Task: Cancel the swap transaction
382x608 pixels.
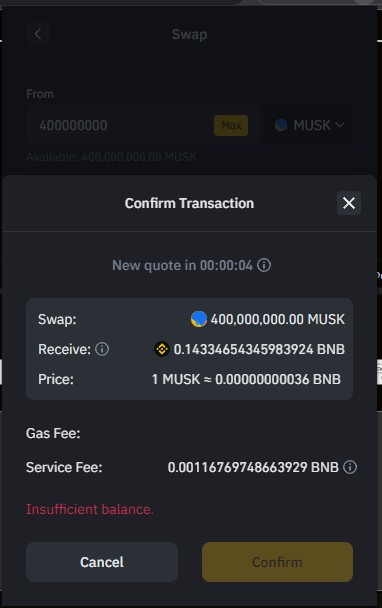Action: (x=102, y=562)
